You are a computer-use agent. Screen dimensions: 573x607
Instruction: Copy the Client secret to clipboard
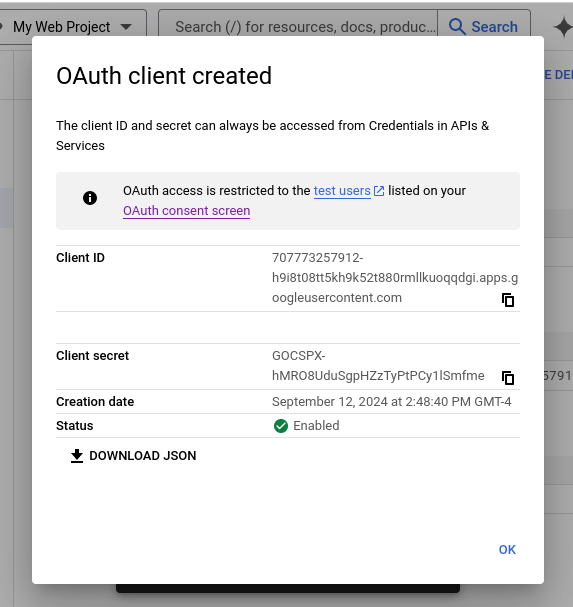[x=508, y=377]
